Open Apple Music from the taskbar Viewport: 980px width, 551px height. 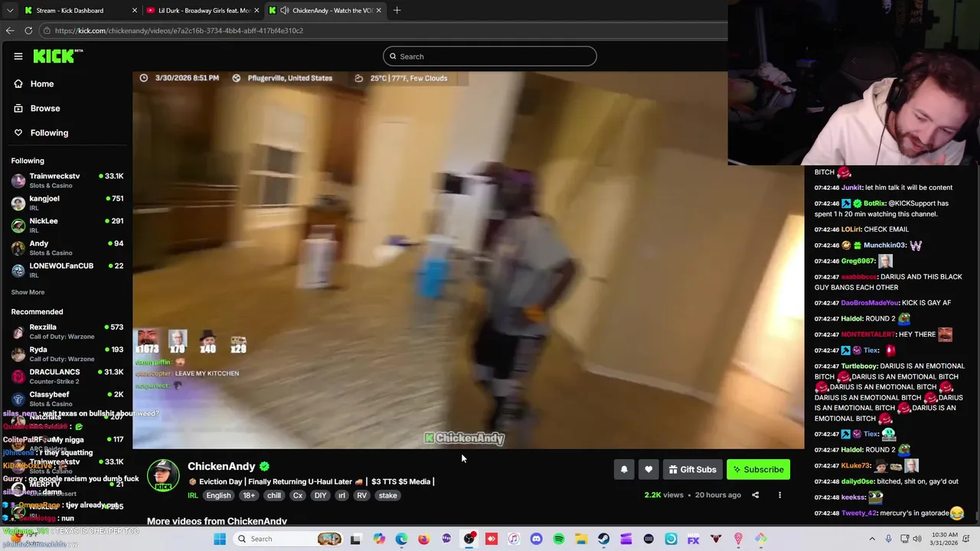(x=514, y=539)
